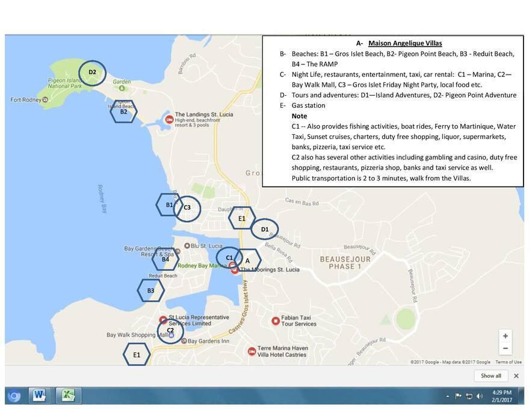Click the Bay Gardens Inn map marker
This screenshot has height=411, width=532.
[x=184, y=341]
